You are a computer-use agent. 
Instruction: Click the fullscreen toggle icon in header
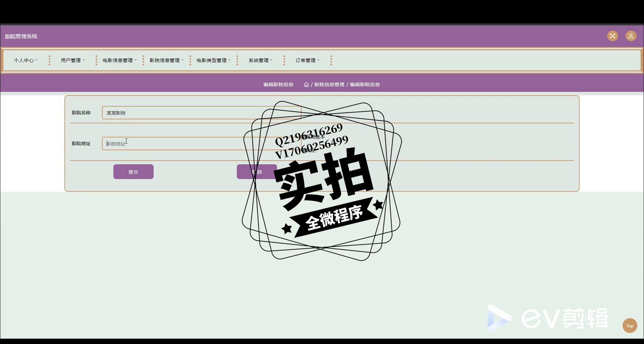pyautogui.click(x=612, y=36)
